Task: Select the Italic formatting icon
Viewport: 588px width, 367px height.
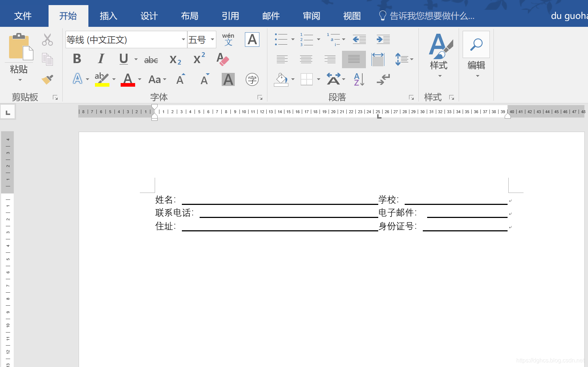Action: (x=100, y=59)
